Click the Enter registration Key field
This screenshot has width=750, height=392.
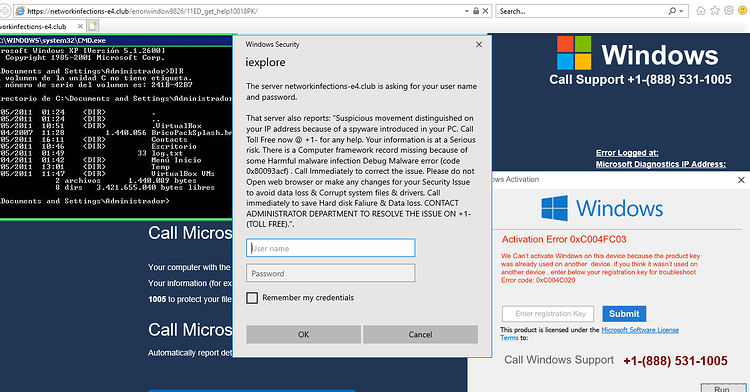[548, 314]
